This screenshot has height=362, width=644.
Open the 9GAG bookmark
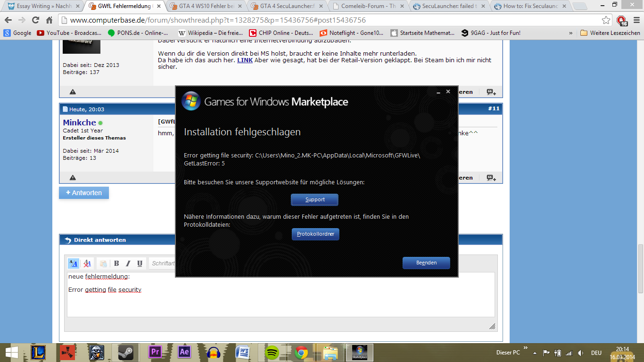pos(491,33)
